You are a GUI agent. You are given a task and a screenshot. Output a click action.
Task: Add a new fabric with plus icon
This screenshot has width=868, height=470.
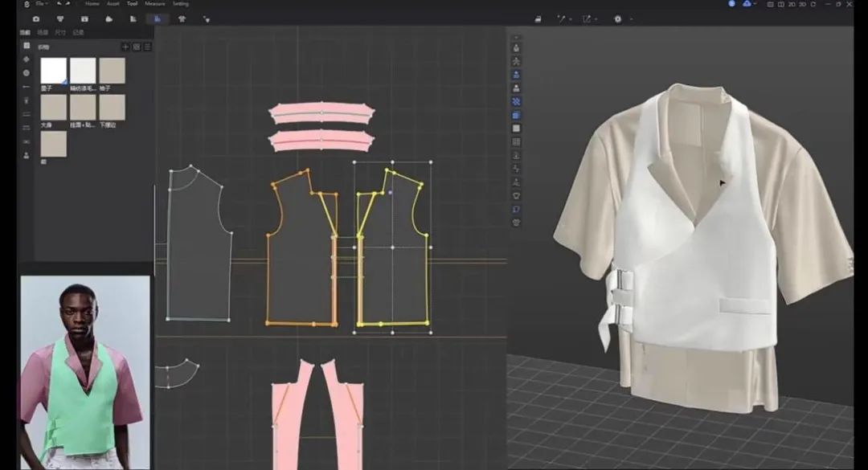pyautogui.click(x=125, y=47)
